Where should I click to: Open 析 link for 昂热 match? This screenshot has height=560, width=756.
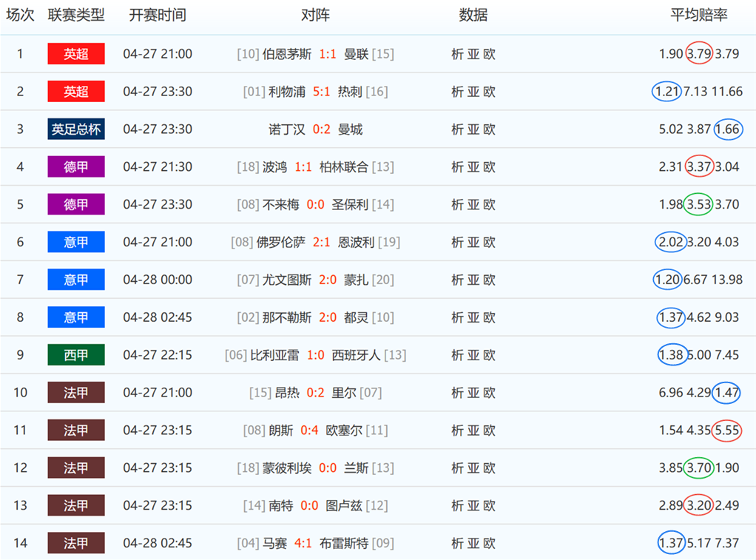pos(458,393)
